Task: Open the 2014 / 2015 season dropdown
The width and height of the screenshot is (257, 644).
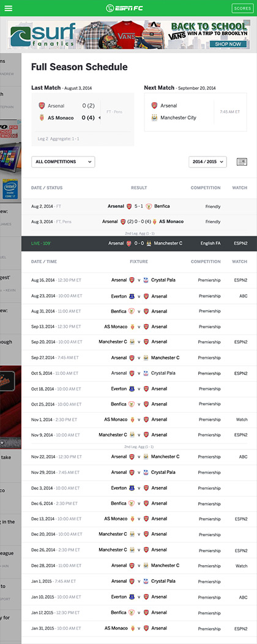Action: click(x=207, y=162)
